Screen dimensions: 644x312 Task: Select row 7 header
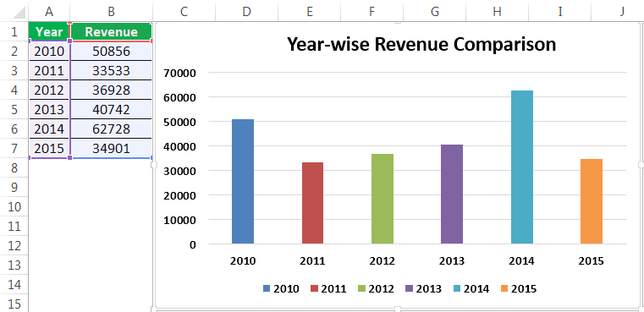point(14,148)
